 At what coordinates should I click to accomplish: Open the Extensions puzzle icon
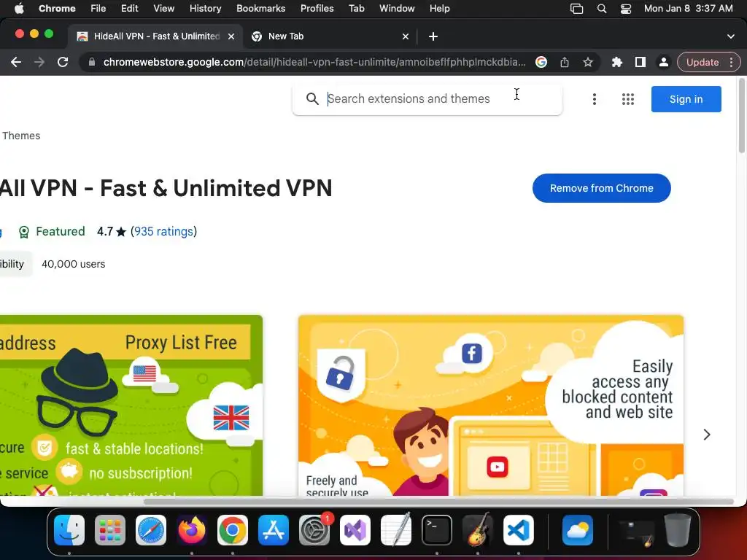tap(617, 63)
